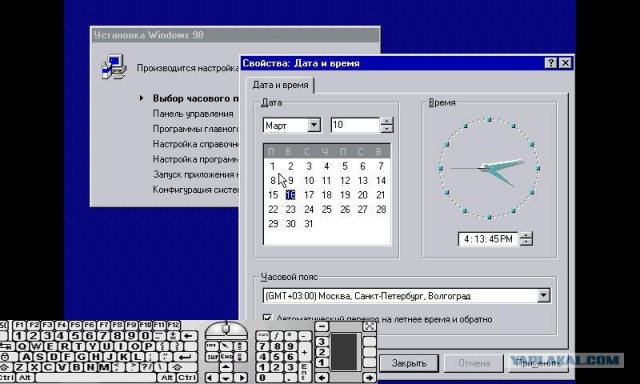Image resolution: width=640 pixels, height=384 pixels.
Task: Click the Windows Setup computer icon
Action: (113, 67)
